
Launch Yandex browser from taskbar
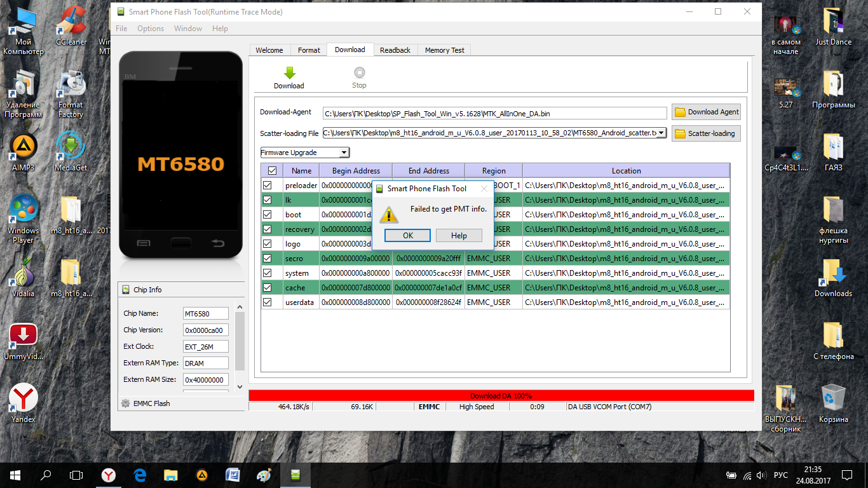pos(109,475)
